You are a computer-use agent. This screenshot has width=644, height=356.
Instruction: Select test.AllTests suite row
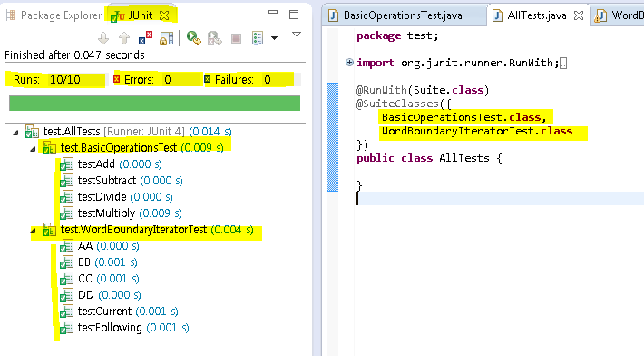pos(128,131)
